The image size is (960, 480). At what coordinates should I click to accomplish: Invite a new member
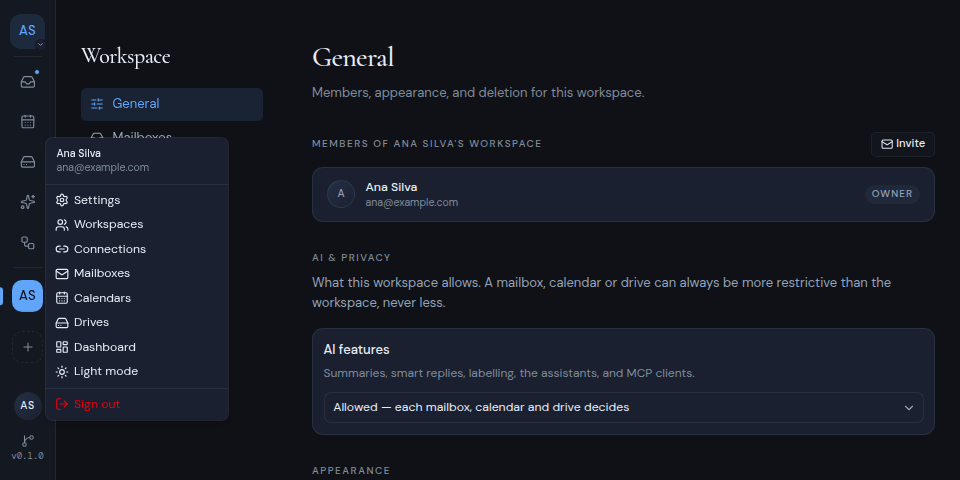point(902,144)
